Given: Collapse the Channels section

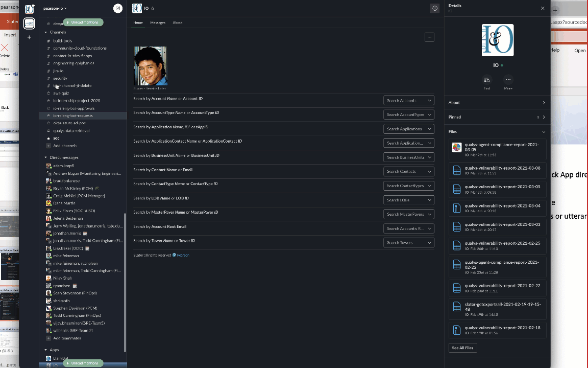Looking at the screenshot, I should [x=46, y=32].
